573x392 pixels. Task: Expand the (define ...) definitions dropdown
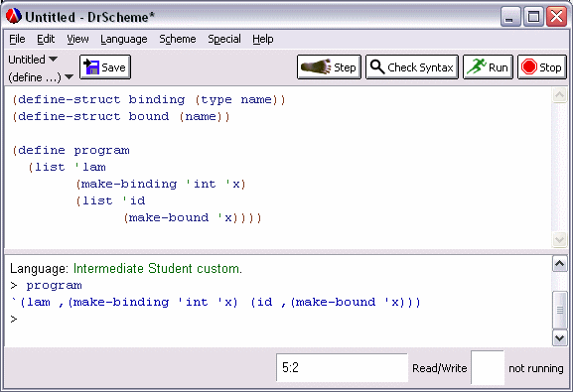(41, 77)
